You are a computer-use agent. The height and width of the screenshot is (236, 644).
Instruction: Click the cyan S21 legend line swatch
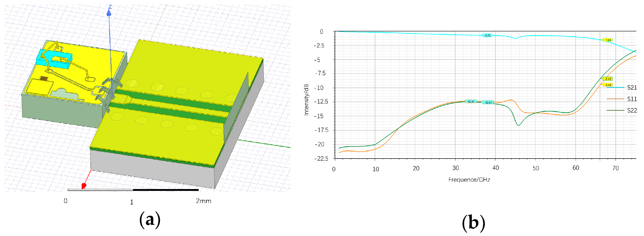coord(615,87)
